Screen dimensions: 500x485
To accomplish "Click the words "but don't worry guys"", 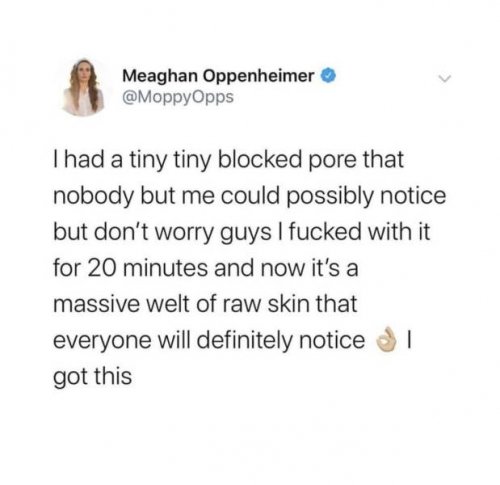I will click(x=162, y=232).
